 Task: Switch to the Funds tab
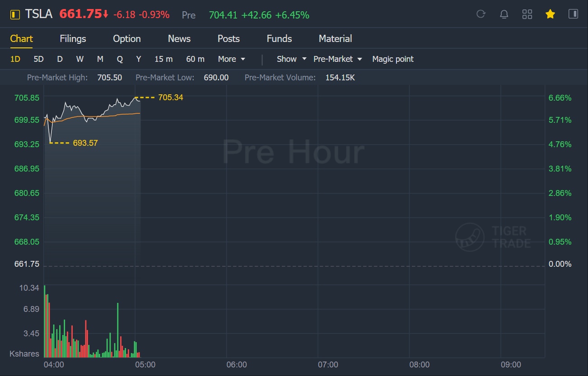(279, 39)
